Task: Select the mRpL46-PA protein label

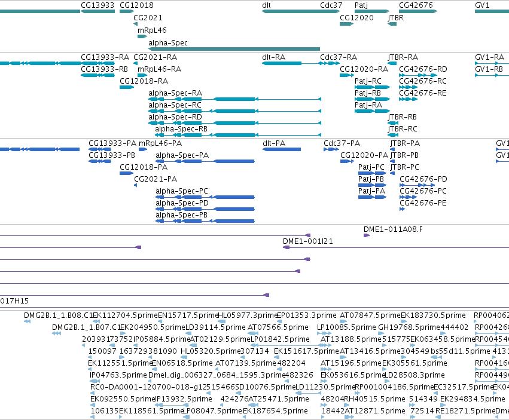Action: tap(160, 143)
